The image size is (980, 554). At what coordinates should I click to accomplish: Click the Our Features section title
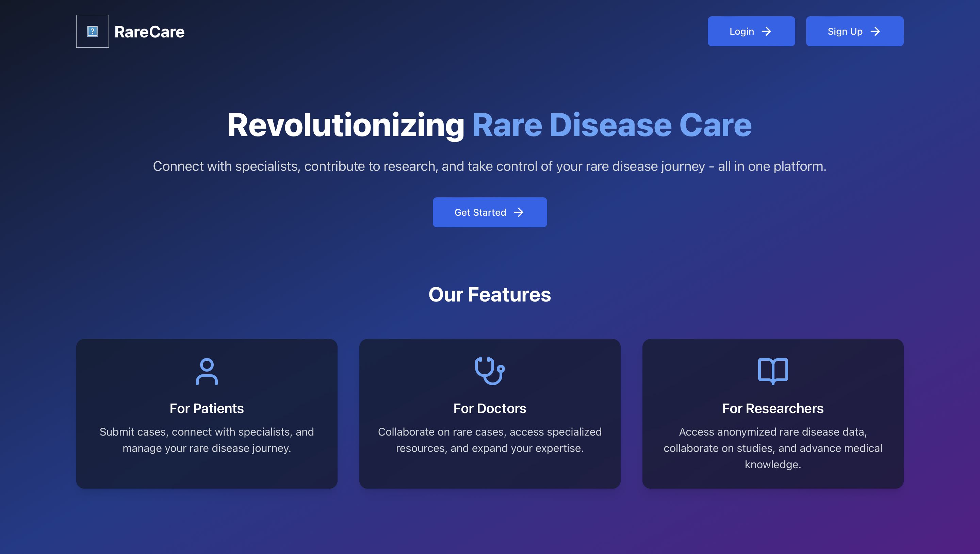(x=490, y=294)
